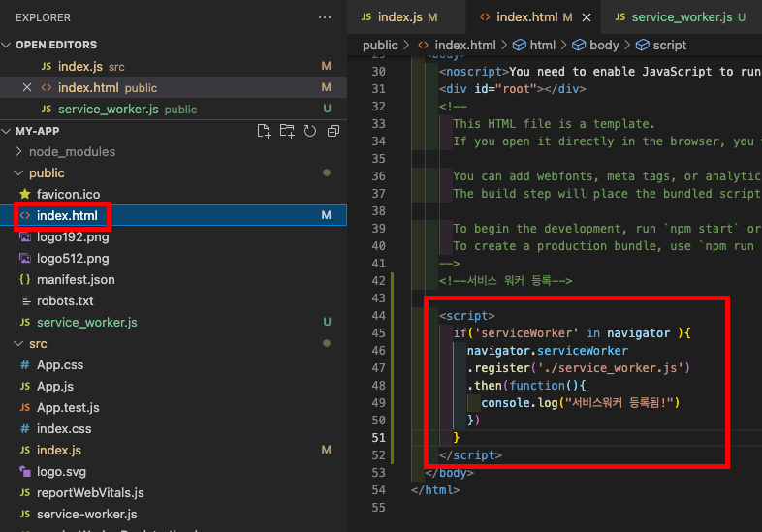762x532 pixels.
Task: Open service_worker.js in the public folder
Action: pyautogui.click(x=174, y=322)
